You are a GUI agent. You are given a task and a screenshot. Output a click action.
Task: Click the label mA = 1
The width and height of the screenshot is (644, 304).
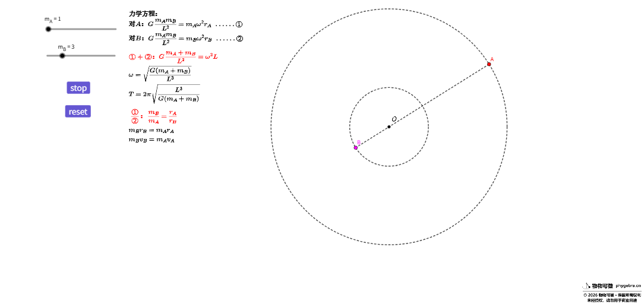pos(53,19)
